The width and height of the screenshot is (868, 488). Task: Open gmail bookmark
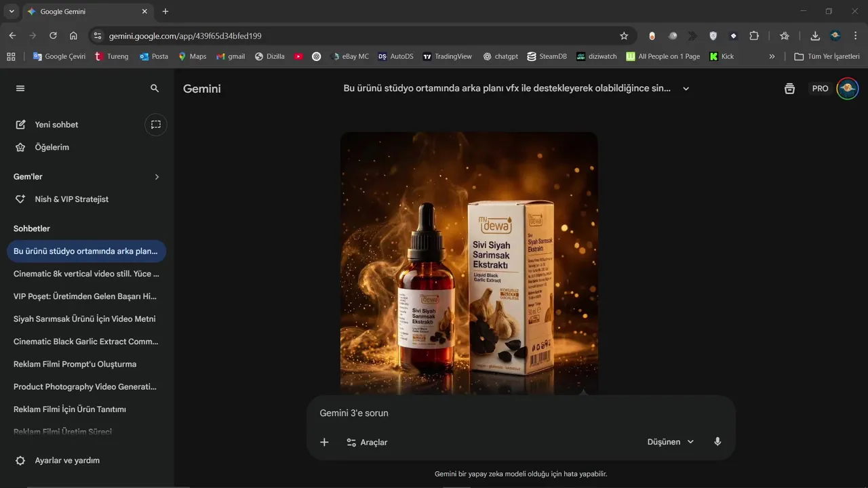click(231, 56)
